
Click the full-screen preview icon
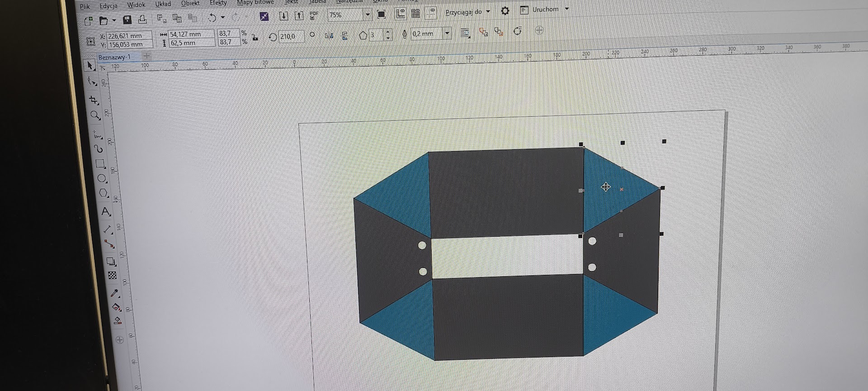[382, 14]
